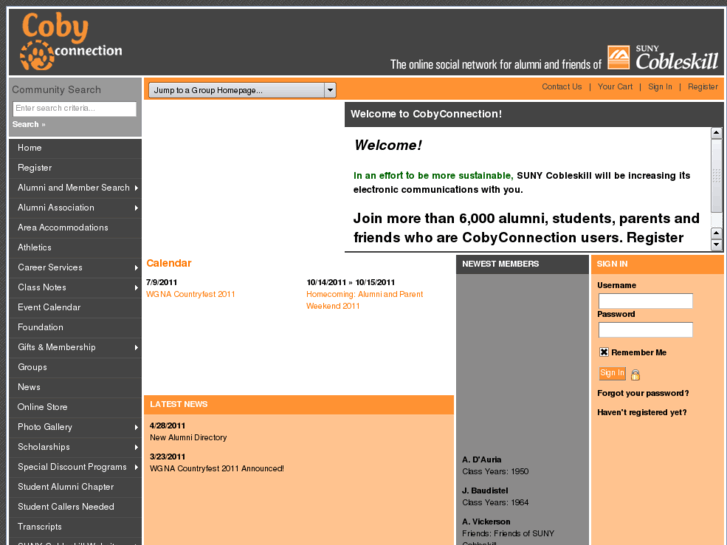The image size is (727, 545).
Task: Expand the Class Notes submenu arrow
Action: click(x=136, y=288)
